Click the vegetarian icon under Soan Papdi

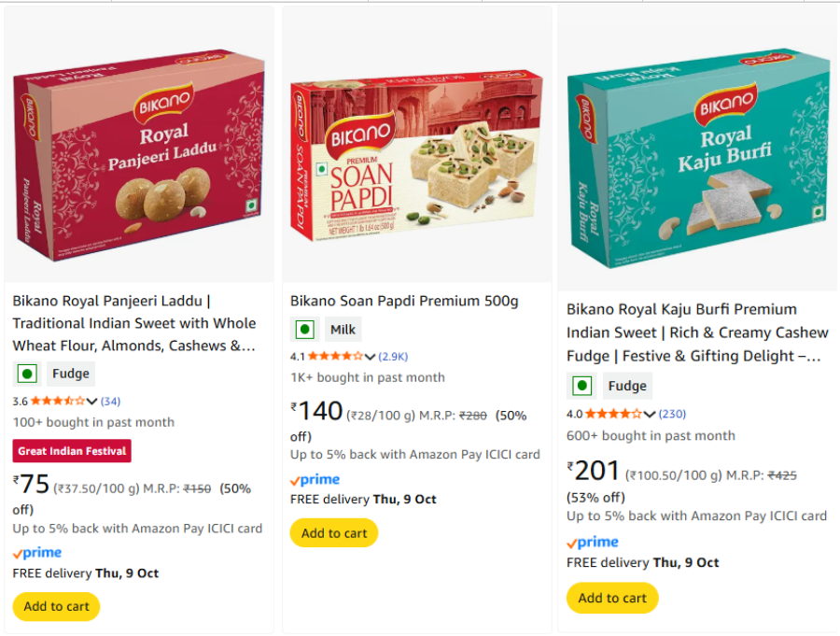click(304, 330)
